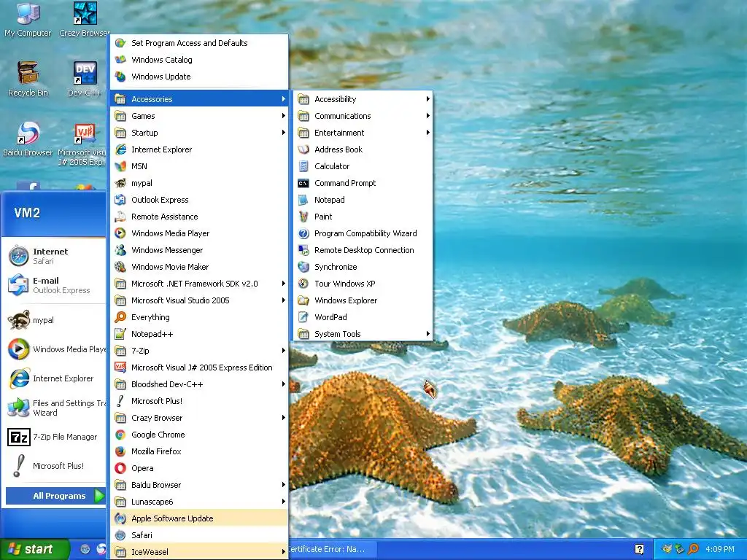Open the MSN butterfly icon
This screenshot has width=747, height=560.
point(120,166)
